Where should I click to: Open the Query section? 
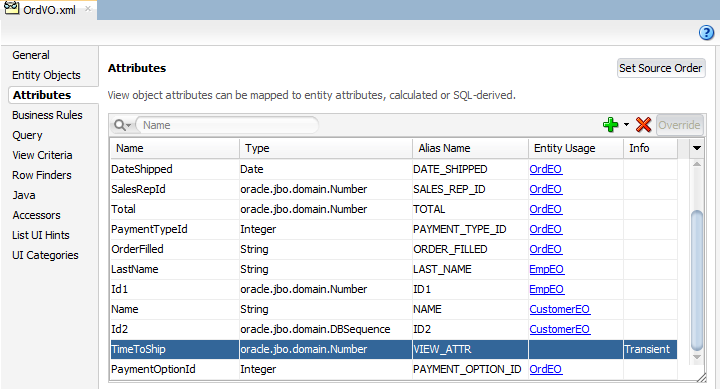(27, 135)
